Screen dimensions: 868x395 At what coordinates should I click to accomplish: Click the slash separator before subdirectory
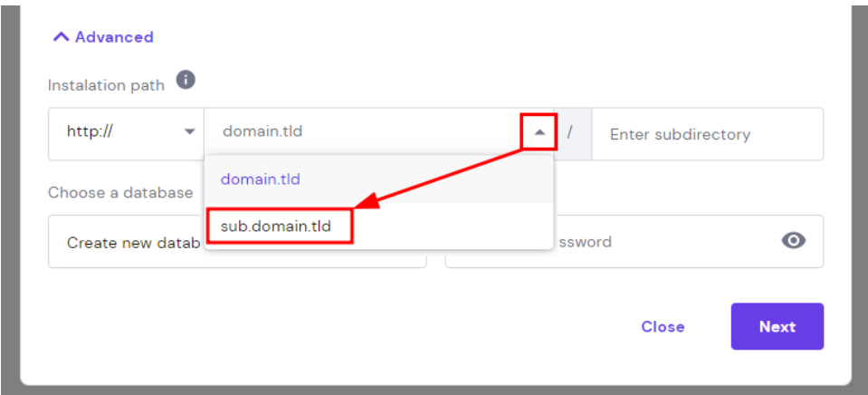tap(570, 133)
